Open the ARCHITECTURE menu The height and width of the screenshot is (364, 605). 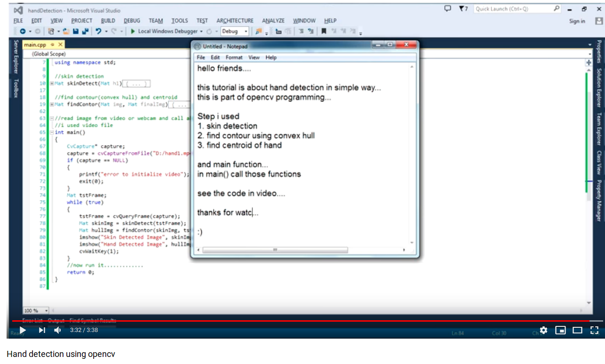235,21
